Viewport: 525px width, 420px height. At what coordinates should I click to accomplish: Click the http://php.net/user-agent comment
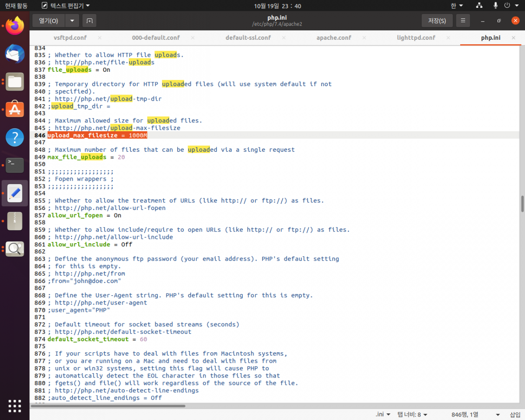point(97,303)
